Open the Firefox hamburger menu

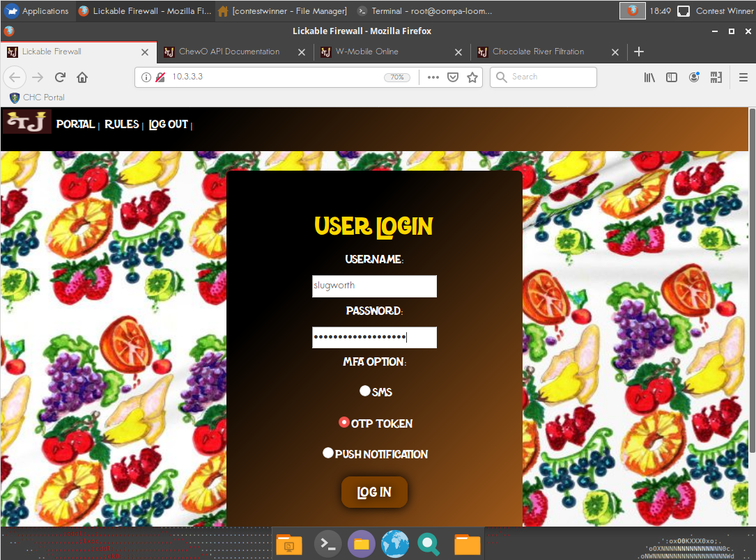tap(743, 77)
